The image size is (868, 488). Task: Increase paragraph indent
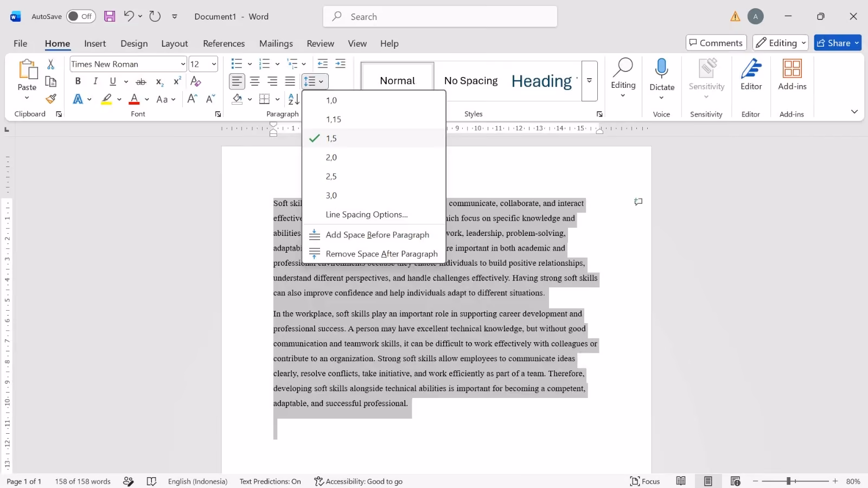point(340,64)
